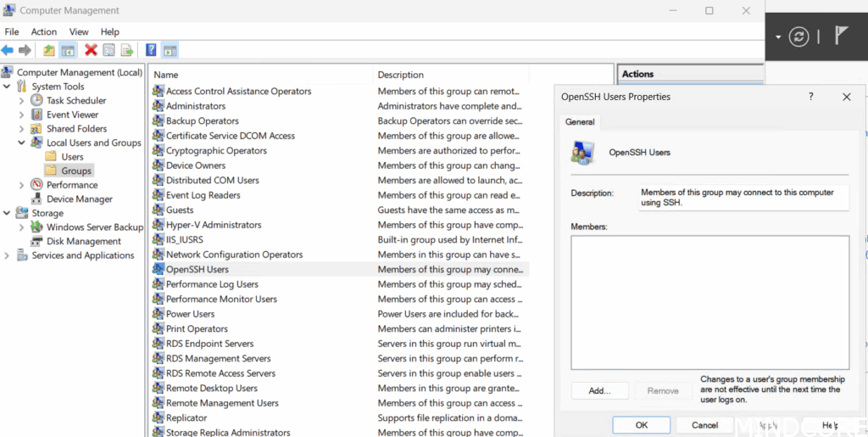Image resolution: width=868 pixels, height=437 pixels.
Task: Click the Forward arrow toolbar icon
Action: pyautogui.click(x=25, y=50)
